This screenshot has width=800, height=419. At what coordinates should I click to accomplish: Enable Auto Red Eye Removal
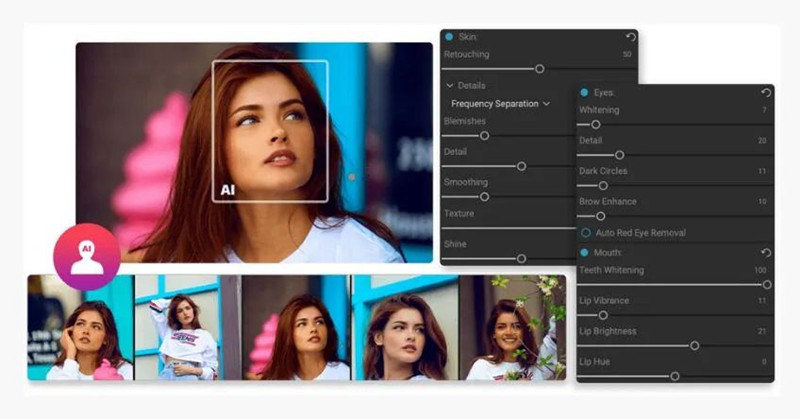coord(586,233)
